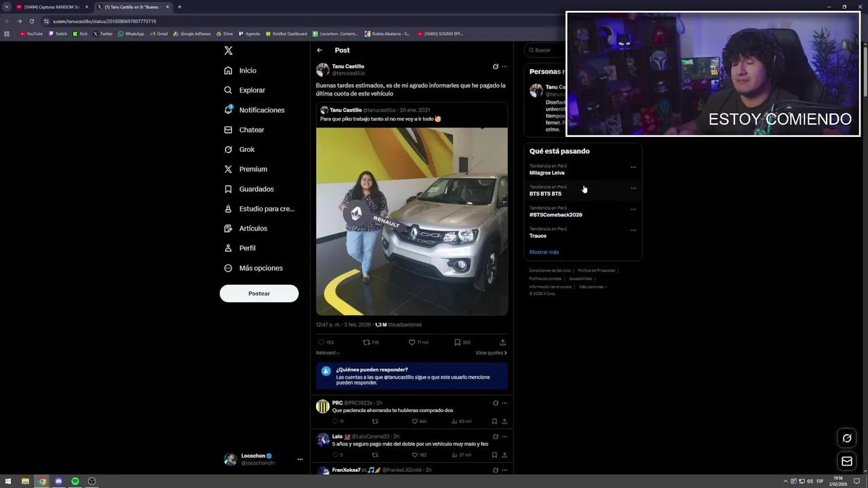Open options for the Milagros Leiva trend
The height and width of the screenshot is (488, 868).
tap(633, 167)
